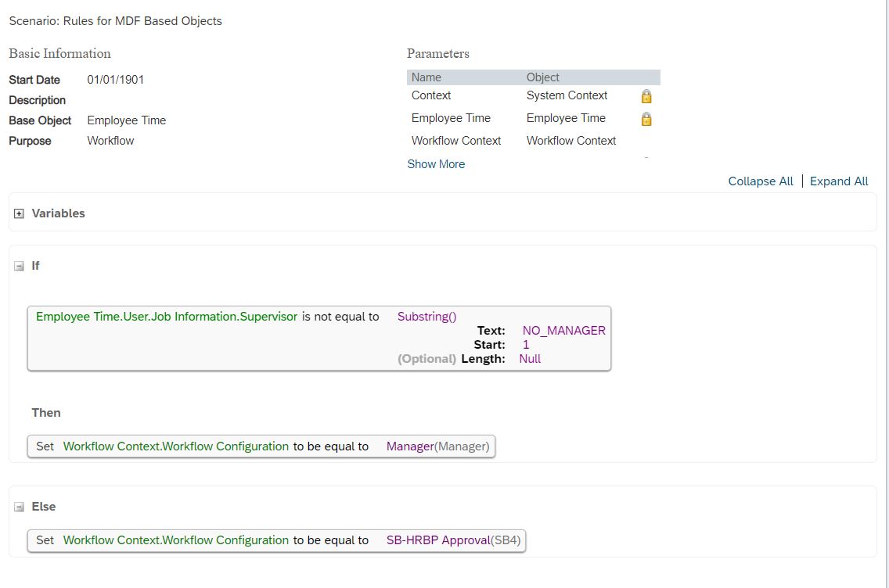Click Workflow Configuration field in the Then statement
This screenshot has width=889, height=588.
[x=176, y=446]
